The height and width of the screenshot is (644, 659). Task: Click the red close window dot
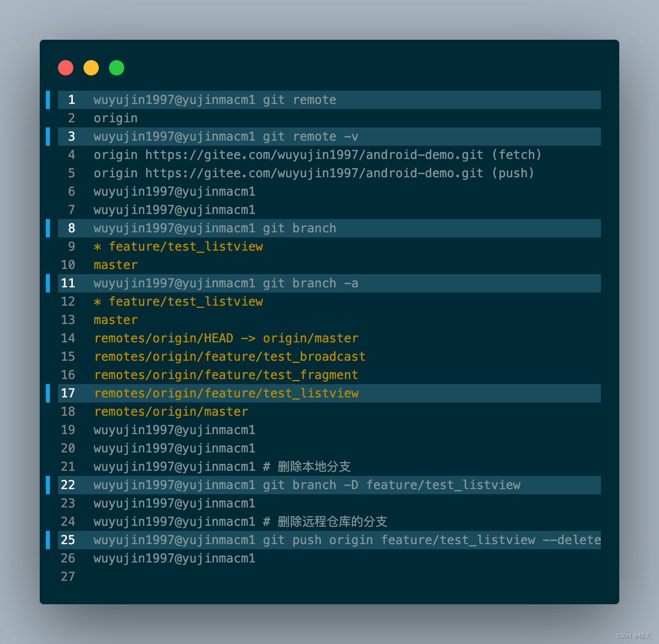click(x=66, y=68)
